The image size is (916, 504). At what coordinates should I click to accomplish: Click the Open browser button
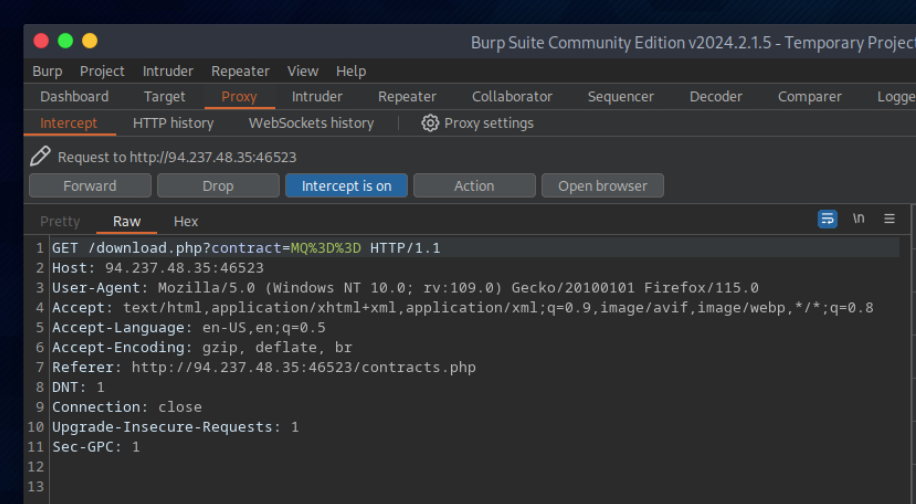pos(602,186)
